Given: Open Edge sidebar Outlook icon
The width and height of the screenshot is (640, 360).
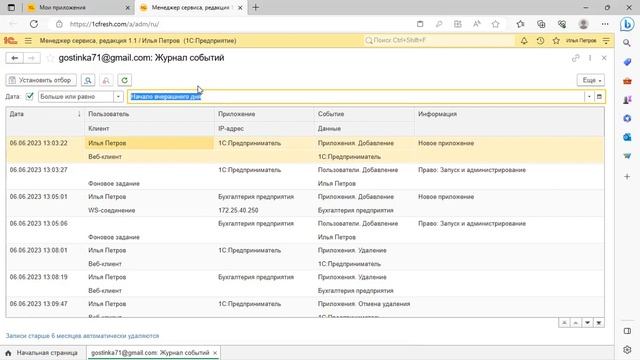Looking at the screenshot, I should [627, 137].
